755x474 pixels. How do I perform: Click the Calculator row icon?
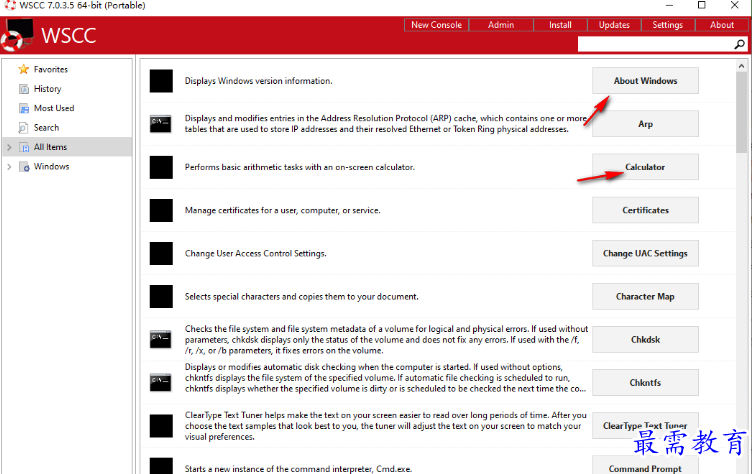[x=161, y=167]
